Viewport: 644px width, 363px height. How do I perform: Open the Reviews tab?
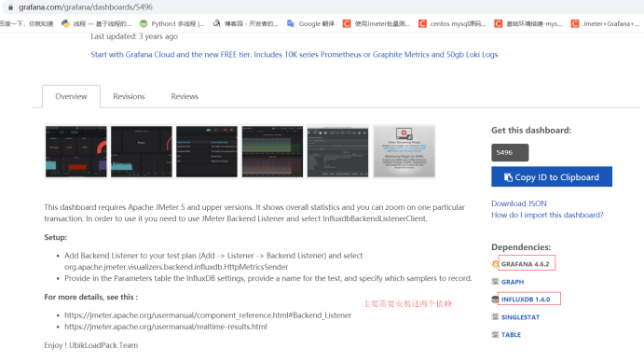point(185,96)
